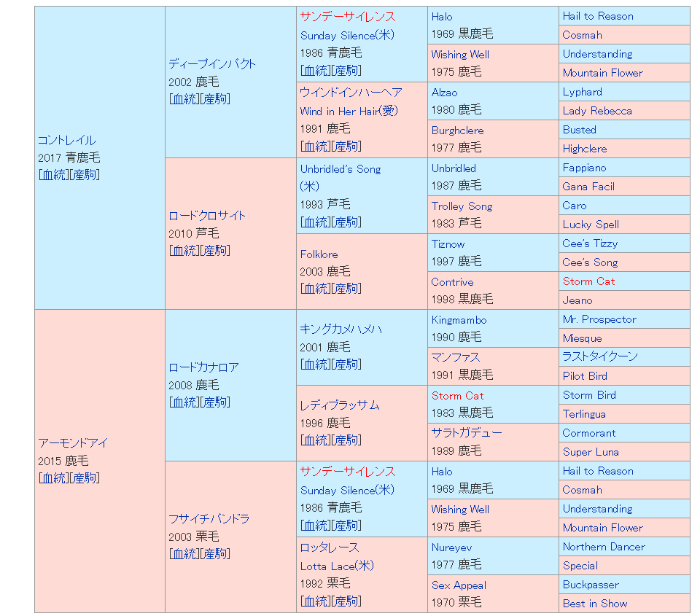The height and width of the screenshot is (616, 700).
Task: Click the ウインドインハーヘア name link
Action: pyautogui.click(x=351, y=93)
